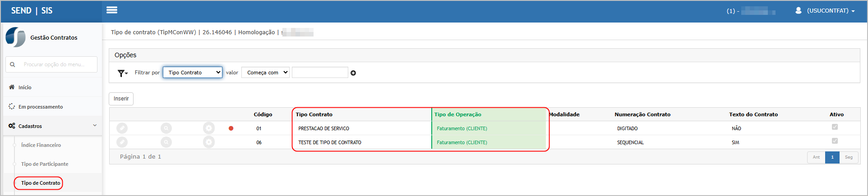Sort by Código column header
Viewport: 868px width, 196px height.
(263, 114)
